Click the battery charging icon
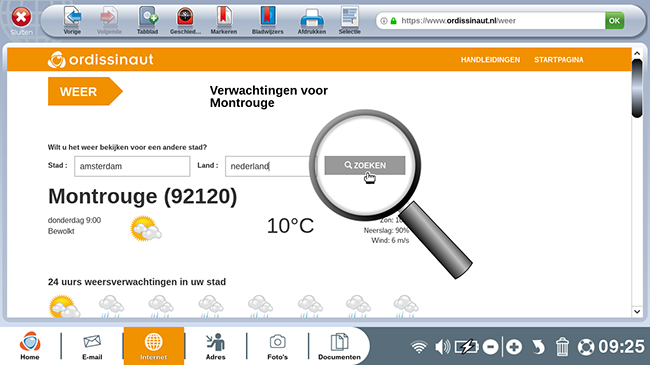This screenshot has width=650, height=365. tap(466, 347)
